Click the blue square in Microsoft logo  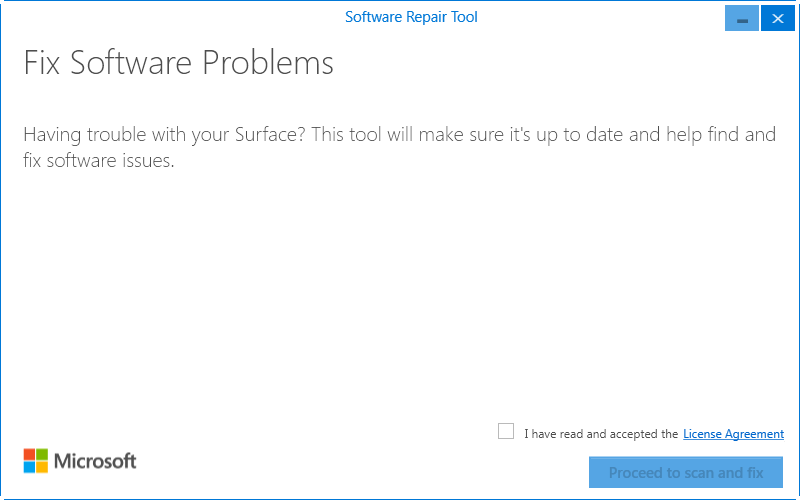[x=30, y=467]
